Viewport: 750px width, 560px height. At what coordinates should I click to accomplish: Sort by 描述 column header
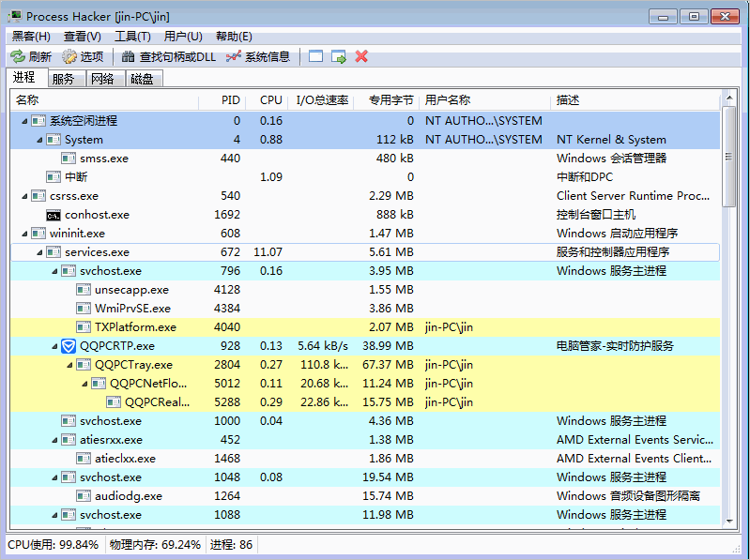pyautogui.click(x=635, y=100)
